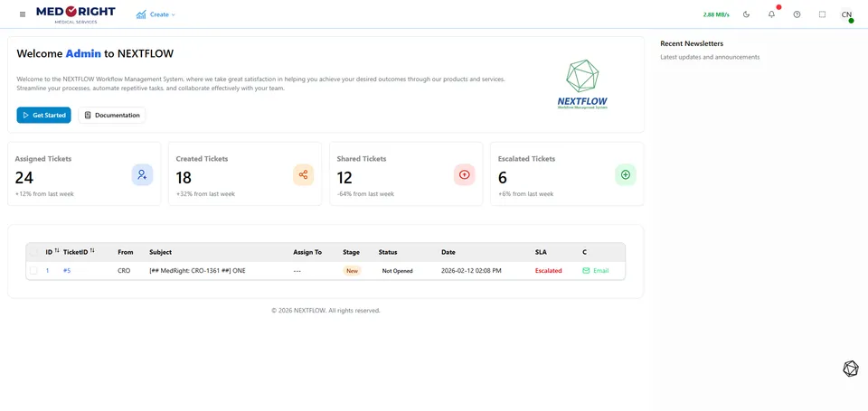Expand the Create dropdown menu
This screenshot has width=868, height=411.
pyautogui.click(x=162, y=14)
